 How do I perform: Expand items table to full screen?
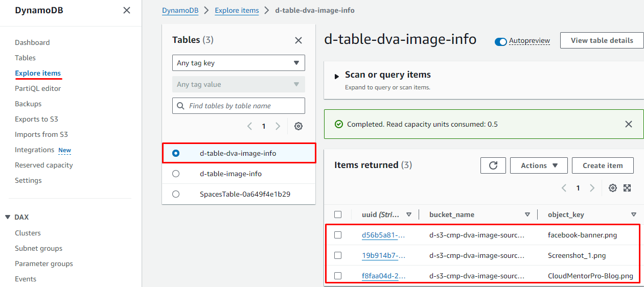(628, 188)
